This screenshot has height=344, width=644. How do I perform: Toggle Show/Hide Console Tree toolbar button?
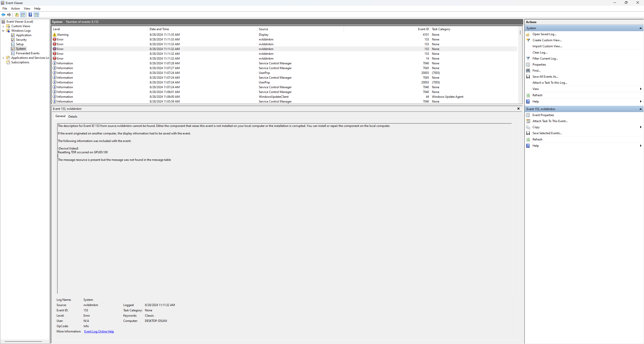(23, 15)
